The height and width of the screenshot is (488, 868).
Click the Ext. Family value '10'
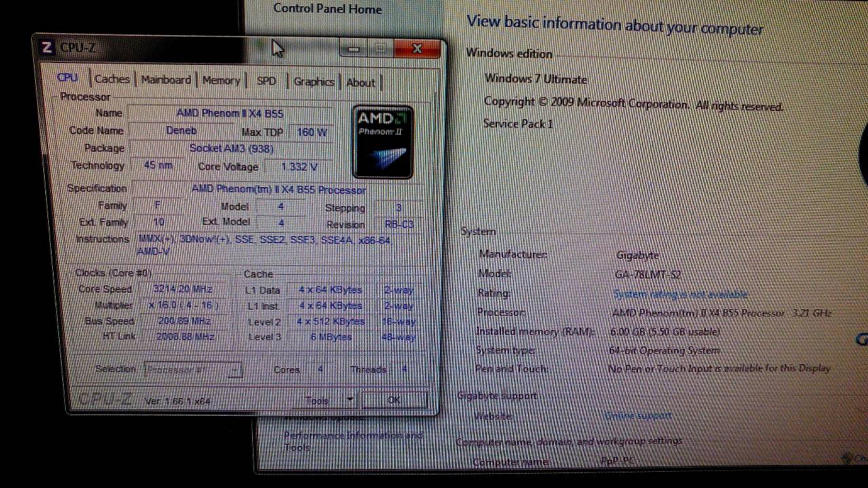tap(159, 222)
